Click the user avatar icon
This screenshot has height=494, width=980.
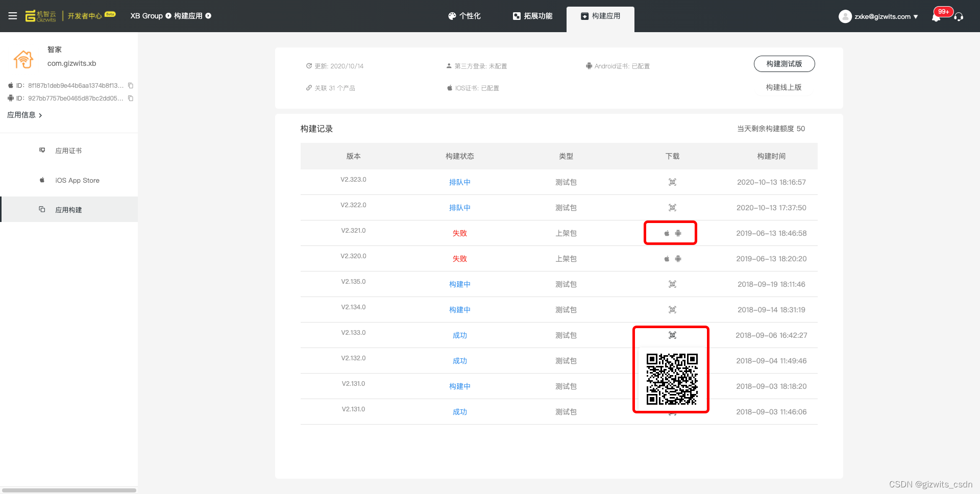[845, 16]
